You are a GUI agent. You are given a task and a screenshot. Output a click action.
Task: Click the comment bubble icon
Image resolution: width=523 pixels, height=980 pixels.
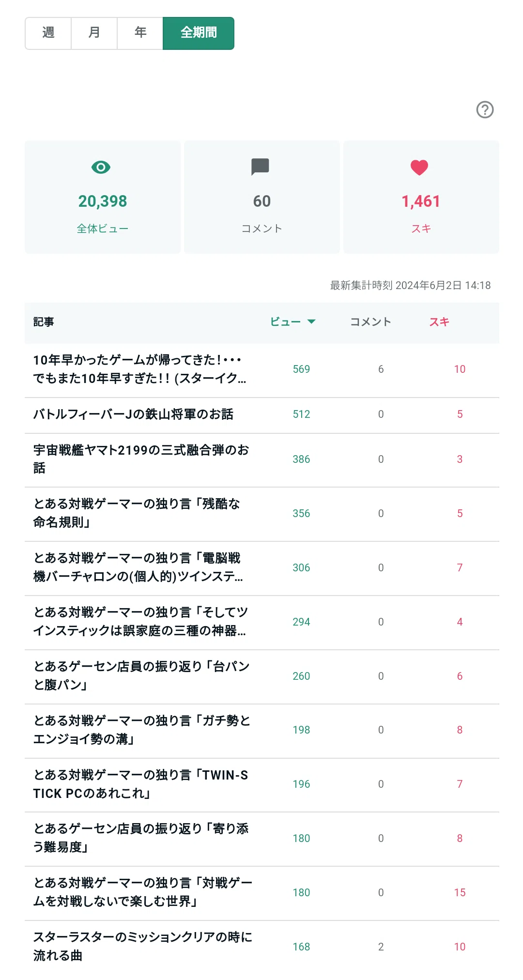[x=260, y=167]
